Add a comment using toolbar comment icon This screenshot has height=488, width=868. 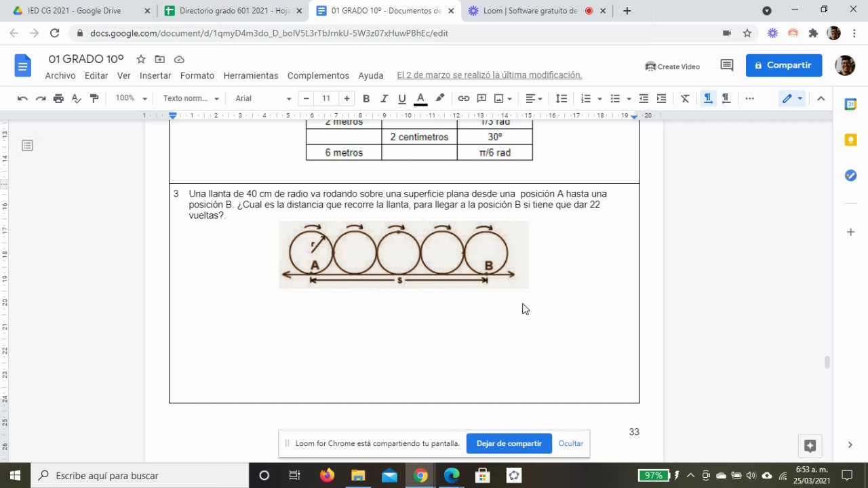(x=482, y=98)
